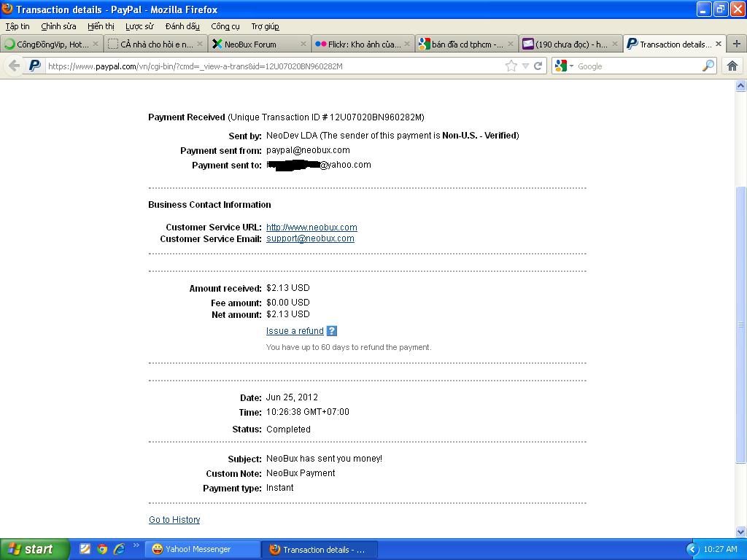747x560 pixels.
Task: Open the Google search engine selector
Action: tap(564, 66)
